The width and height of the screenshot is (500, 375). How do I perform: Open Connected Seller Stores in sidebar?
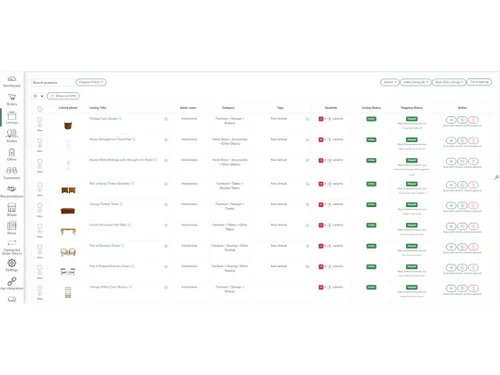pos(12,248)
